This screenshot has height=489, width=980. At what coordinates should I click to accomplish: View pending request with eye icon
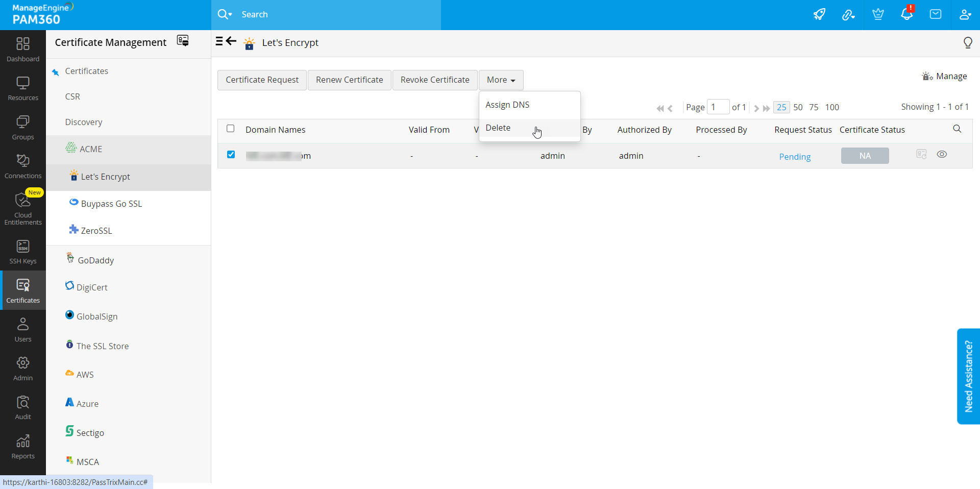[x=942, y=154]
